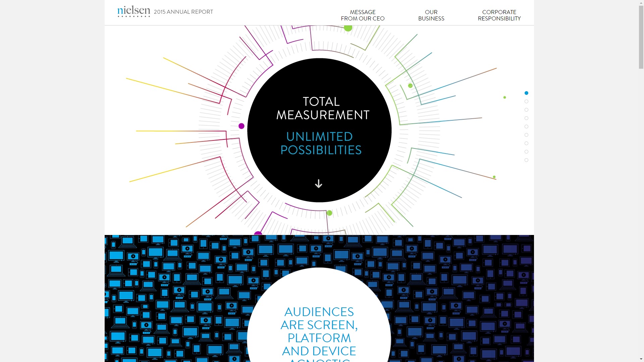
Task: Click the green dot in upper-right chart lines
Action: point(410,86)
